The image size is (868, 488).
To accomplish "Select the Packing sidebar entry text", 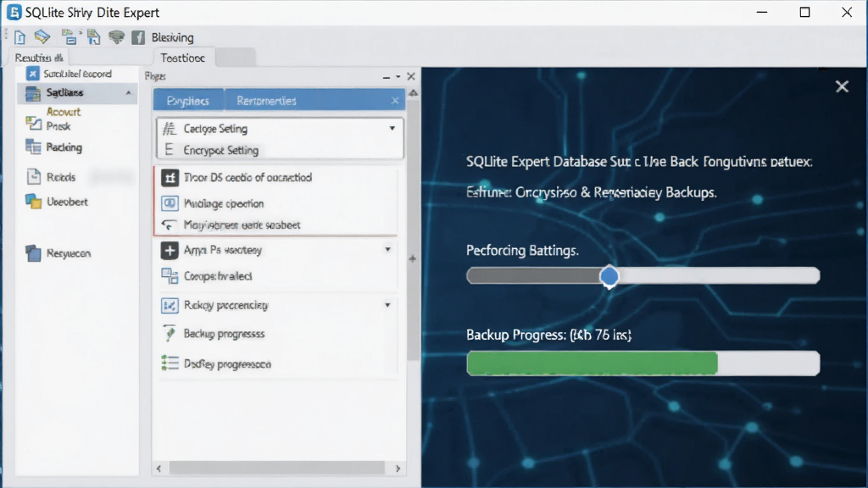I will coord(64,147).
